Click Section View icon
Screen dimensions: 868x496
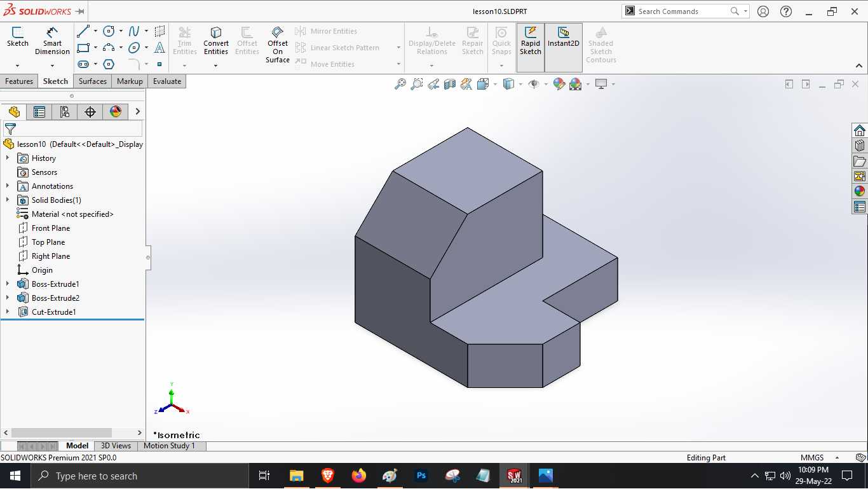[450, 84]
